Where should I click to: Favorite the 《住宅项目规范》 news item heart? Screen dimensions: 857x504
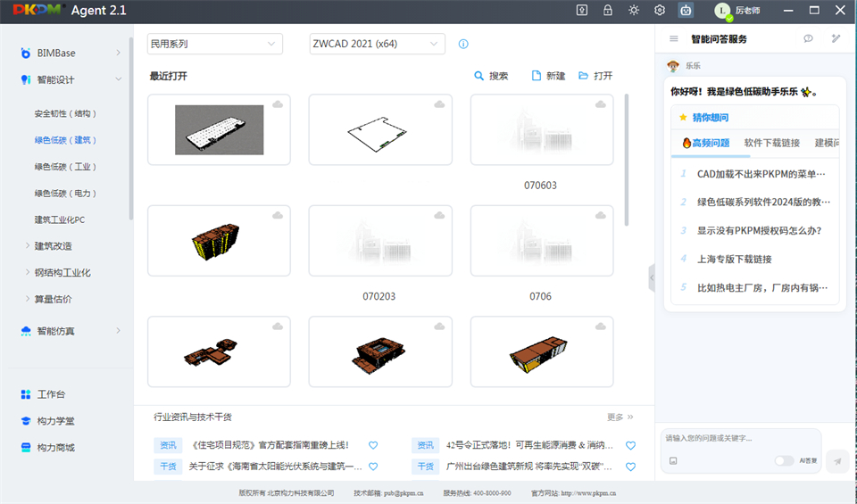coord(373,445)
